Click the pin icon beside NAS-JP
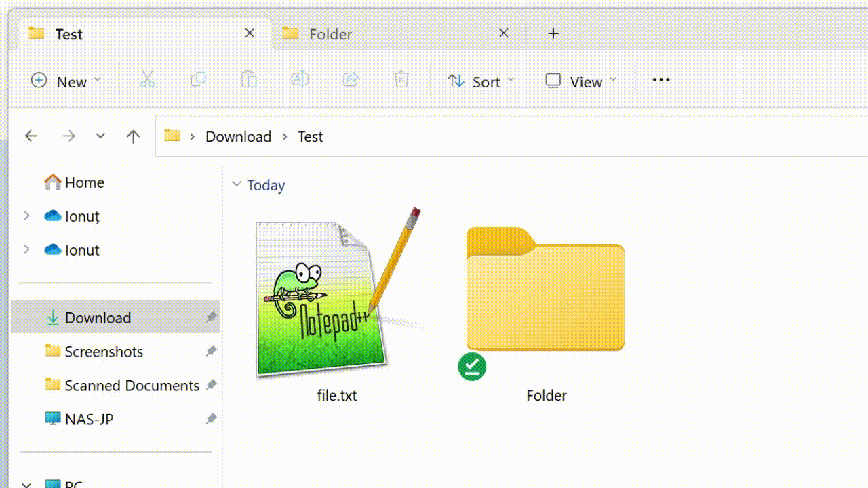Screen dimensions: 868x488 [211, 419]
